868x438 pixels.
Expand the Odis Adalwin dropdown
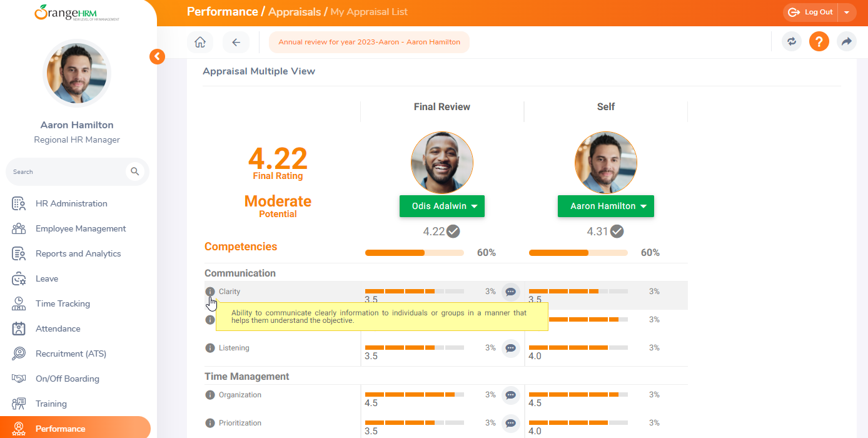point(442,206)
